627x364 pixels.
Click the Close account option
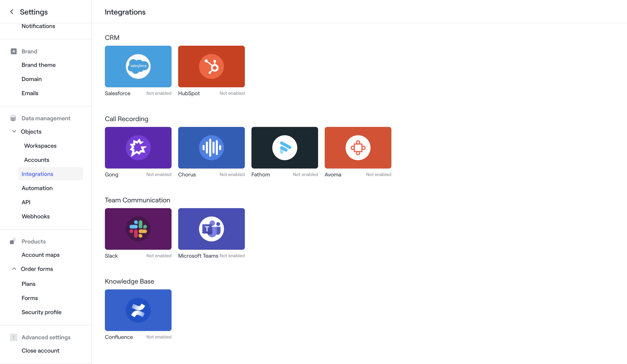click(40, 350)
